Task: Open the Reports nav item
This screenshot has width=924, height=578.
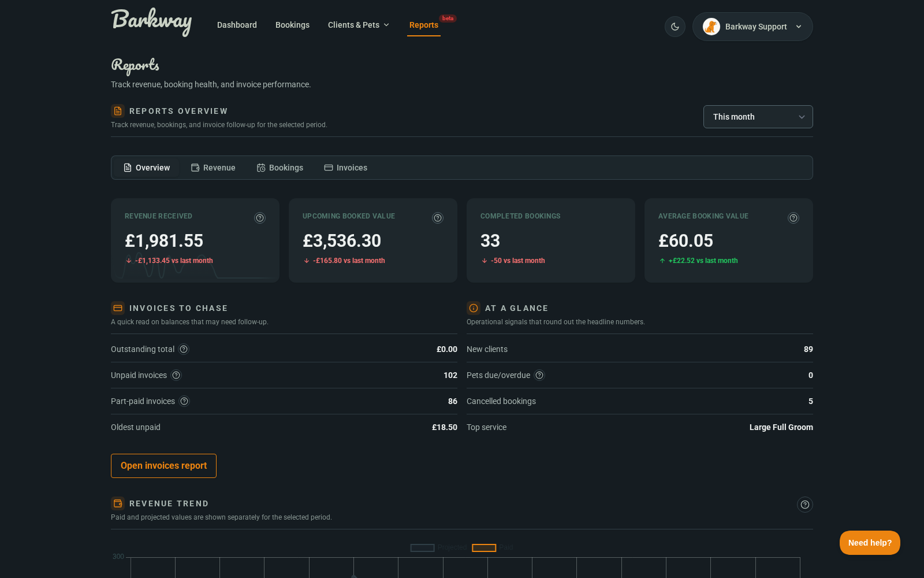Action: (424, 25)
